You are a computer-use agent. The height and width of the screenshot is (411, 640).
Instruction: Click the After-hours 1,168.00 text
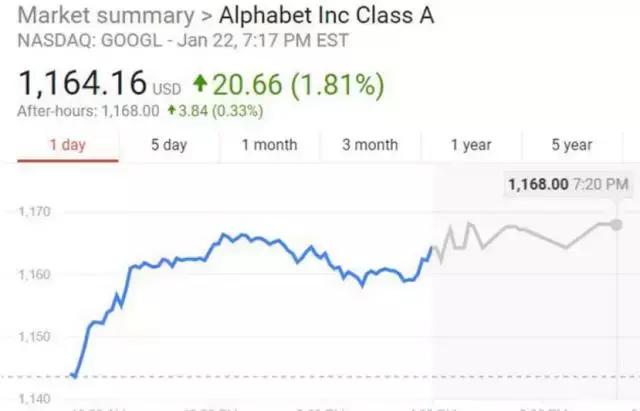pos(88,111)
